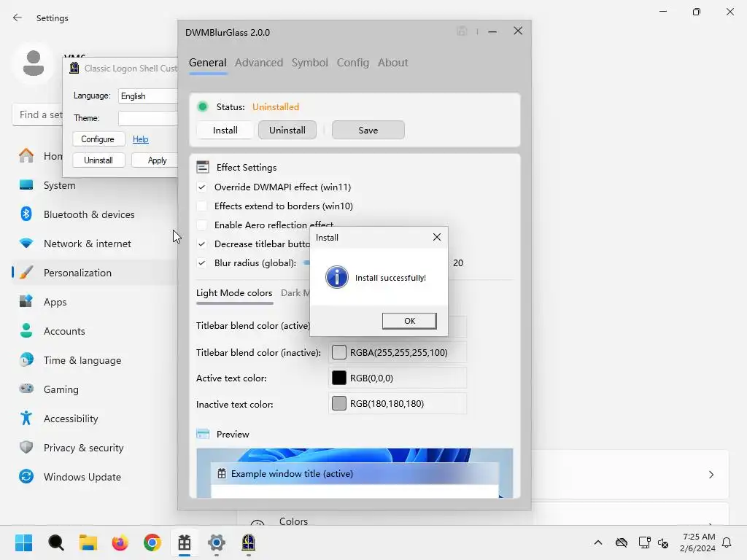Open the Help link in Classic Logon window
The image size is (747, 560).
(x=141, y=139)
